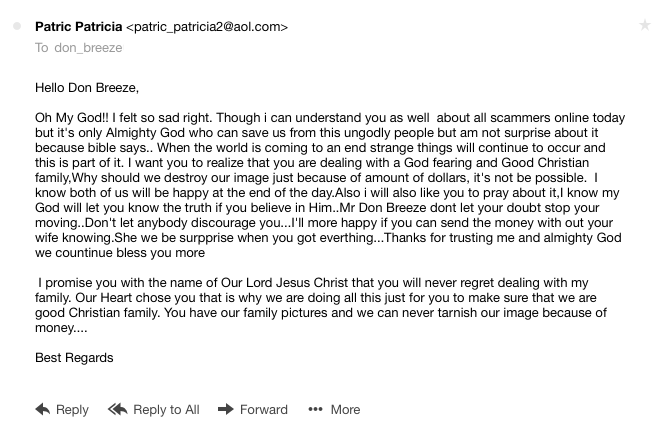Click the Reply to All double-arrow icon

point(118,409)
